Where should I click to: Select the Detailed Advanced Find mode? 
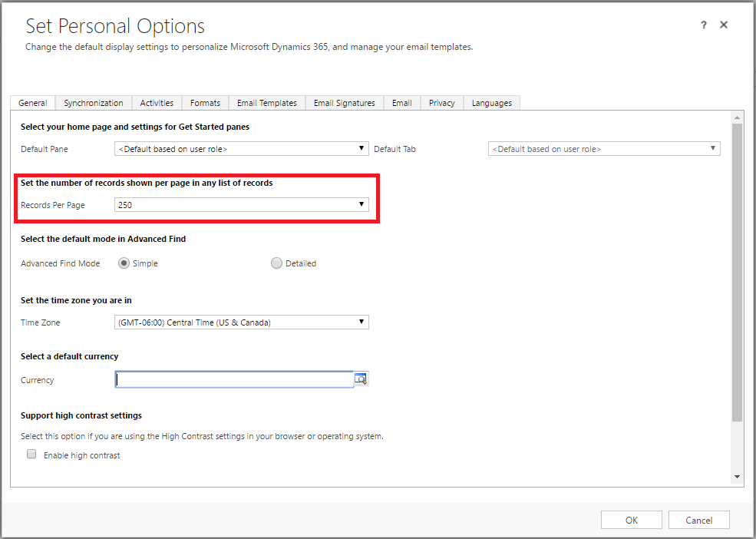tap(276, 263)
